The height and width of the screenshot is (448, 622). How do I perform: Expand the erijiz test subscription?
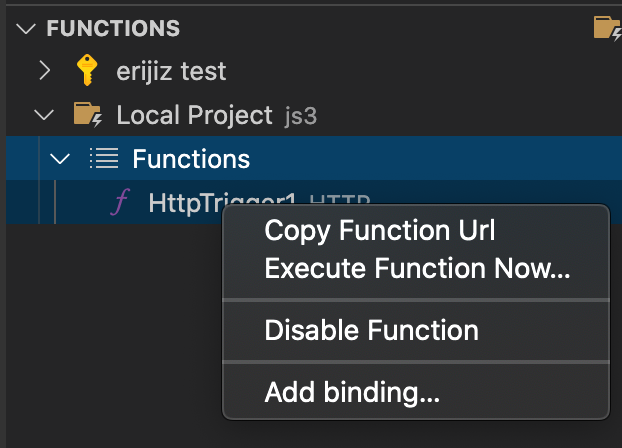pyautogui.click(x=44, y=71)
